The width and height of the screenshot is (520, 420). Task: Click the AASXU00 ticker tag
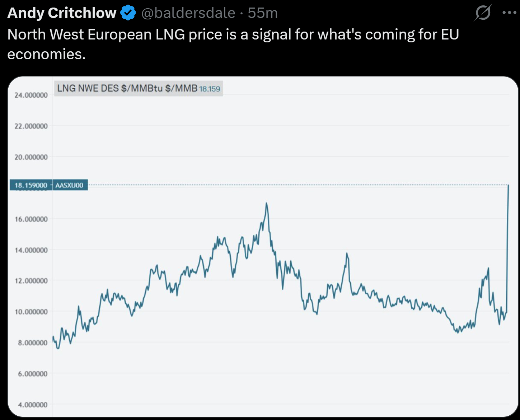pos(70,185)
